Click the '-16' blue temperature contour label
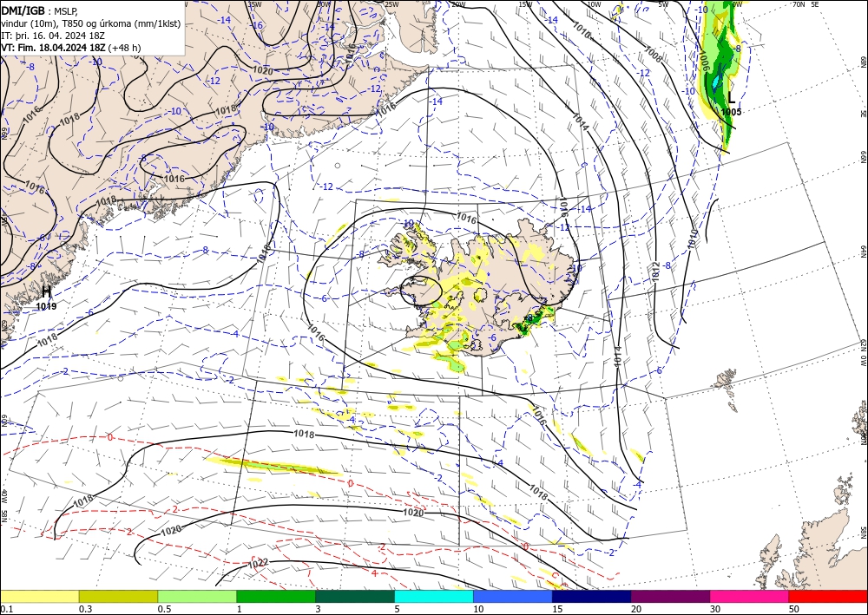Screen dimensions: 868x615 click(x=258, y=25)
